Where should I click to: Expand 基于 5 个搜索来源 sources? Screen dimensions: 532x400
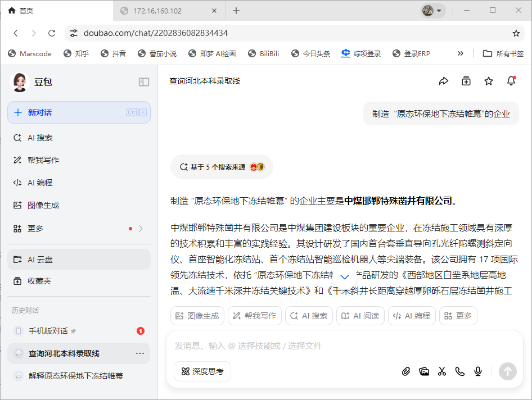(222, 167)
